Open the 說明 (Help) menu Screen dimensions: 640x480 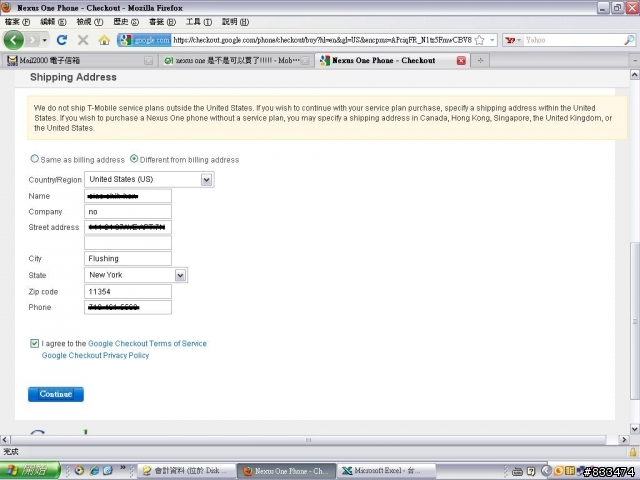[x=235, y=22]
